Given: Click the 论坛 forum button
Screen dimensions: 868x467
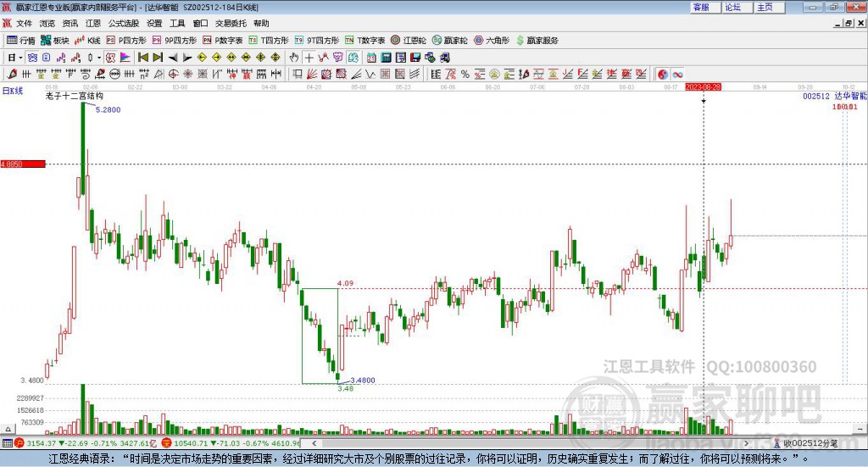Looking at the screenshot, I should click(737, 7).
